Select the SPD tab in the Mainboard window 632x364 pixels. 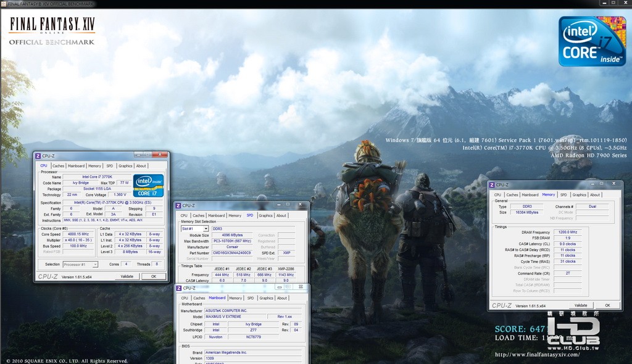tap(251, 298)
